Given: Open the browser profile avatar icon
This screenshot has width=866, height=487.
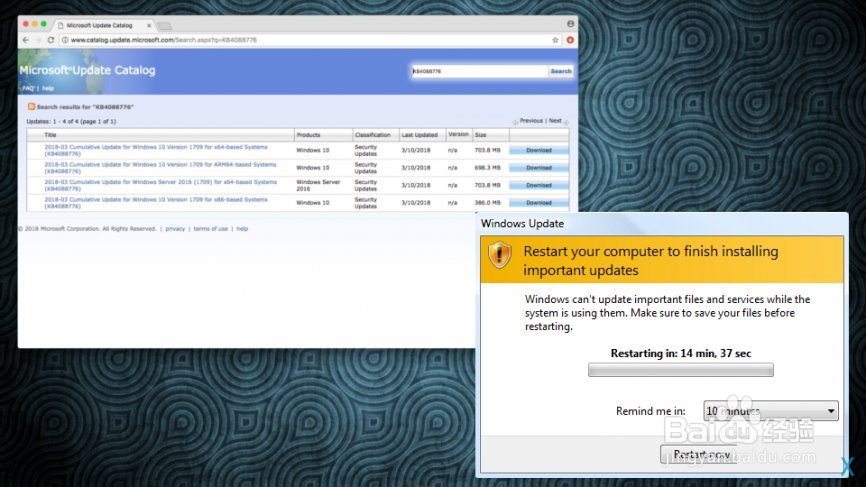Looking at the screenshot, I should [x=570, y=24].
